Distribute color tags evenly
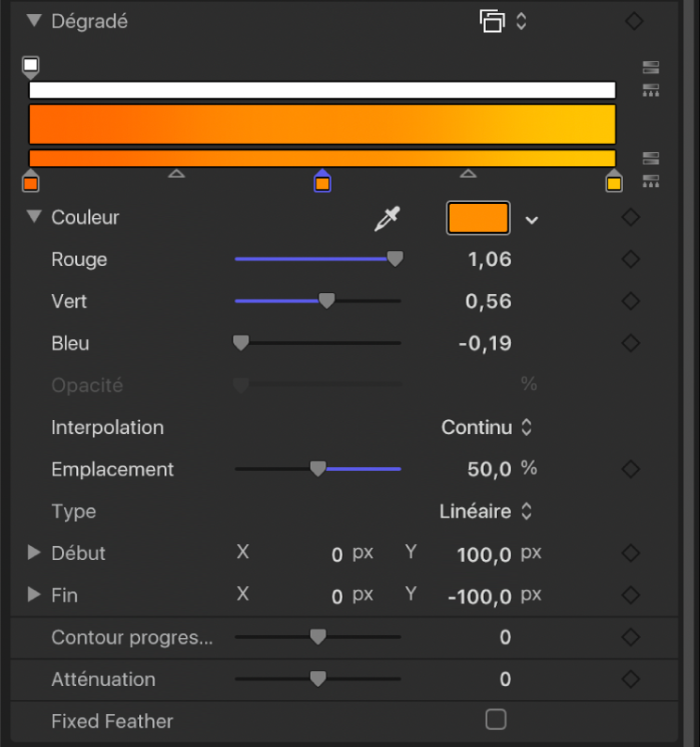Screen dimensions: 700x747 650,180
